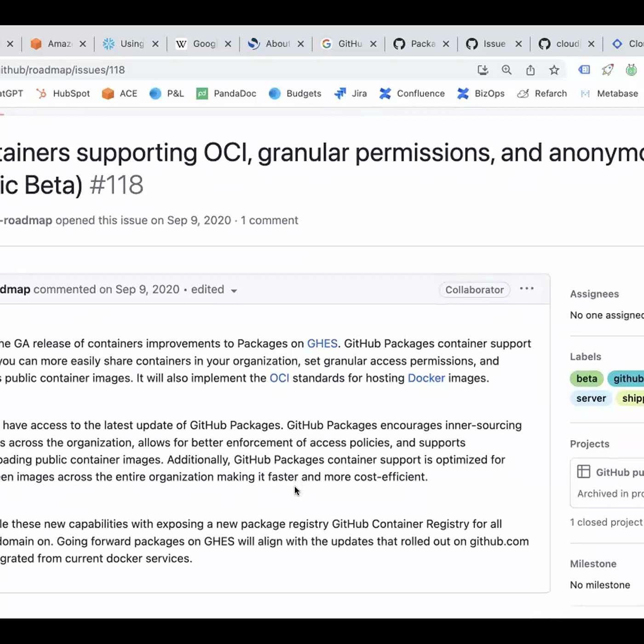Follow the OCI link in the comment
This screenshot has width=644, height=644.
click(279, 378)
